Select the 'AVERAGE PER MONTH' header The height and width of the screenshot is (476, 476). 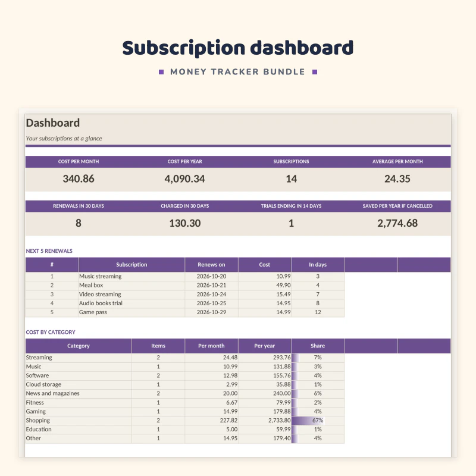(397, 161)
